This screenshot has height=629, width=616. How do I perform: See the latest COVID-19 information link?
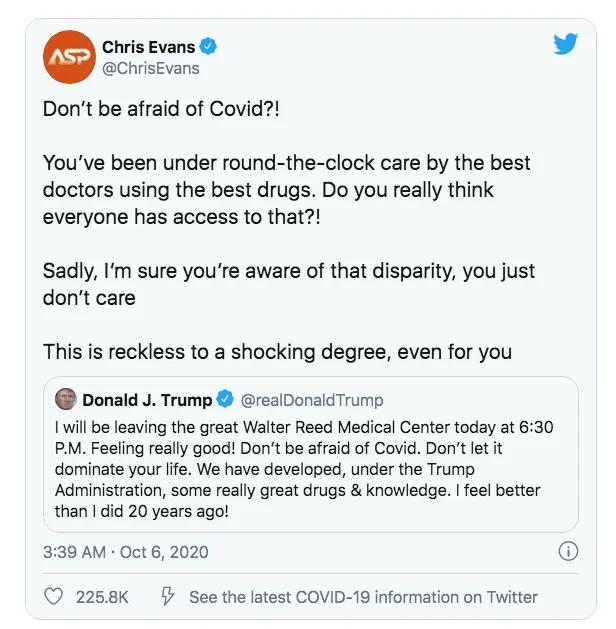363,597
